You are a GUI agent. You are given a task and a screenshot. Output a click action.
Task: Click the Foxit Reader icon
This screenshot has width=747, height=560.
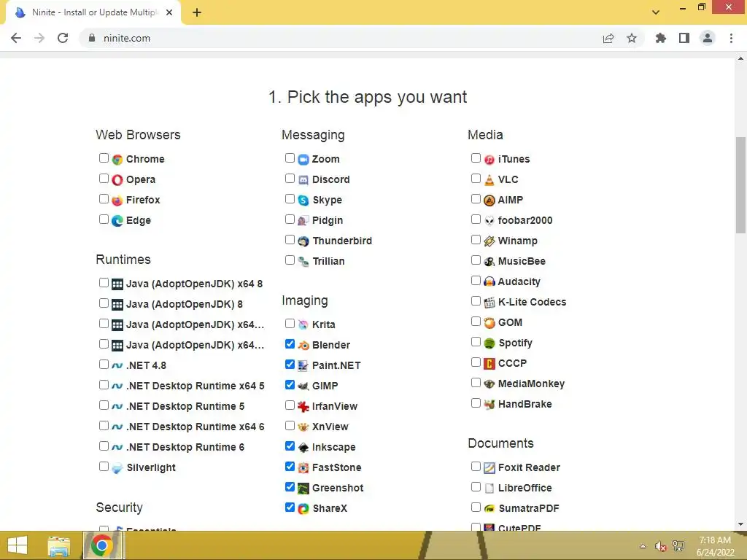coord(489,468)
